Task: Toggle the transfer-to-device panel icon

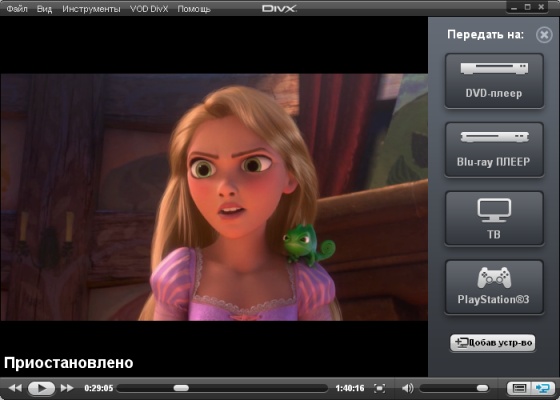Action: point(542,388)
